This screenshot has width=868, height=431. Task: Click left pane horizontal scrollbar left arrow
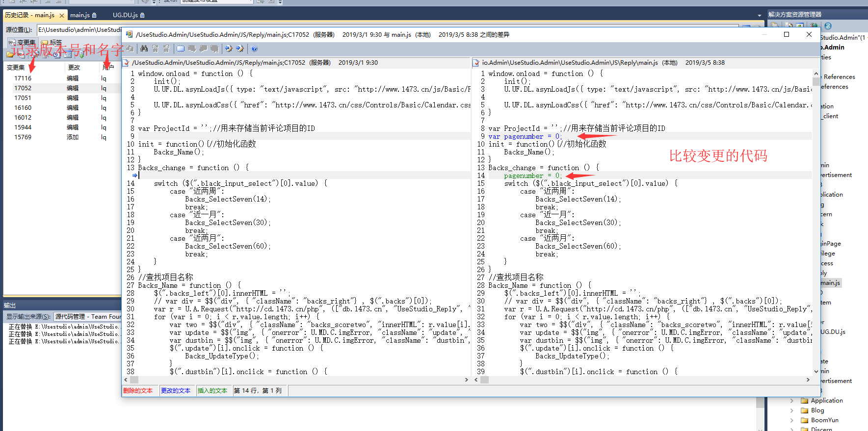pyautogui.click(x=126, y=380)
